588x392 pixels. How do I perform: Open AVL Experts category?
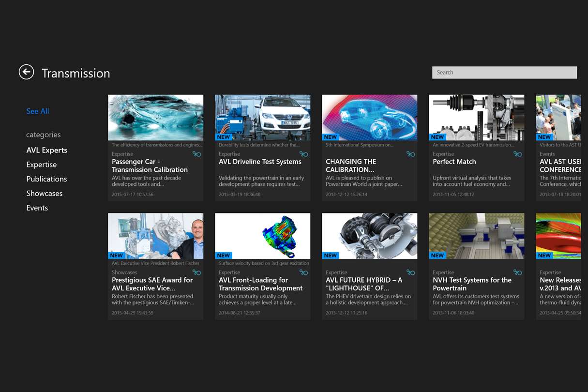[x=47, y=150]
